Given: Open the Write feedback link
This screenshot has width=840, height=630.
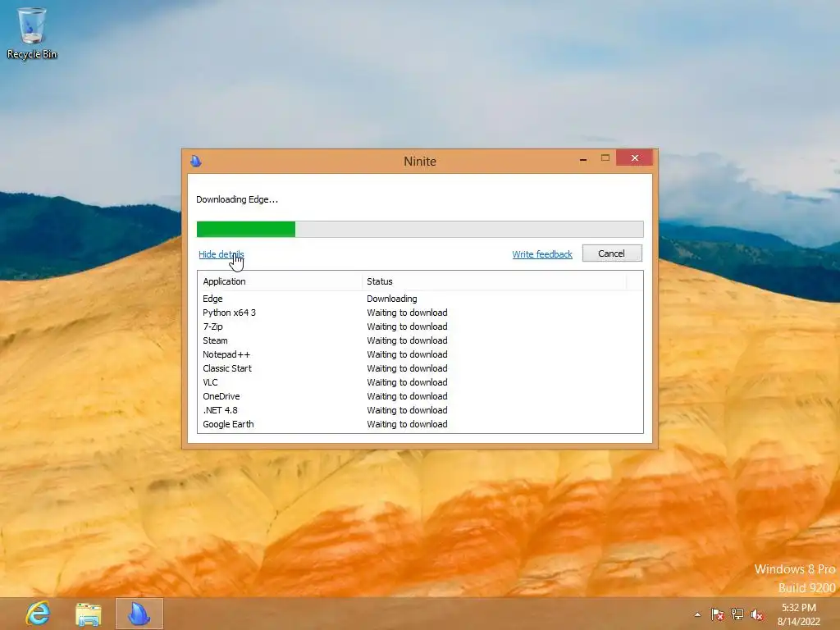Looking at the screenshot, I should click(x=542, y=254).
